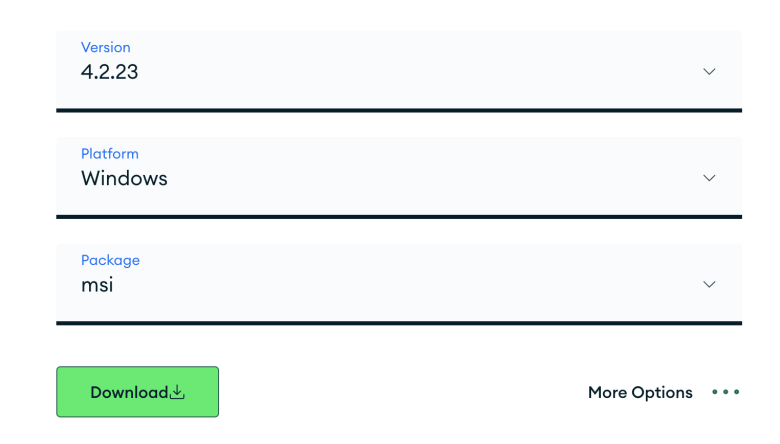This screenshot has height=444, width=780.
Task: Open More Options
Action: [x=640, y=392]
